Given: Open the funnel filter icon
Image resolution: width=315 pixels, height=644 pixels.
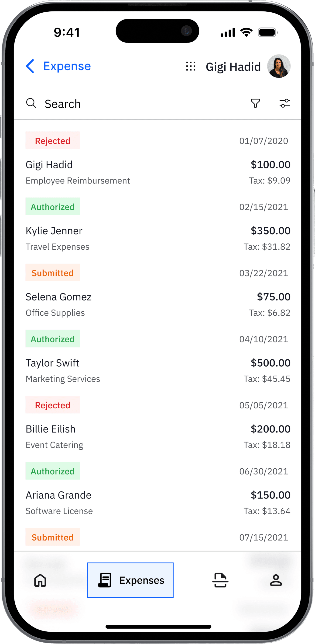Looking at the screenshot, I should click(x=255, y=103).
